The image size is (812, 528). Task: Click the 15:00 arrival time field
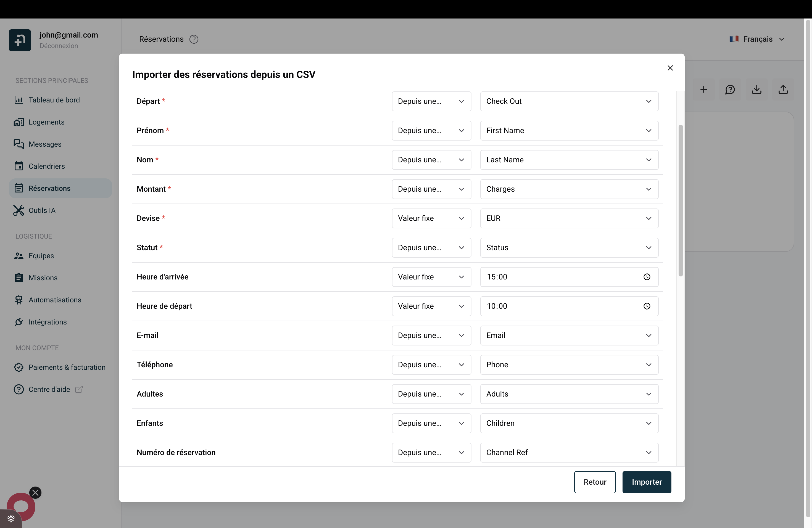pyautogui.click(x=569, y=277)
